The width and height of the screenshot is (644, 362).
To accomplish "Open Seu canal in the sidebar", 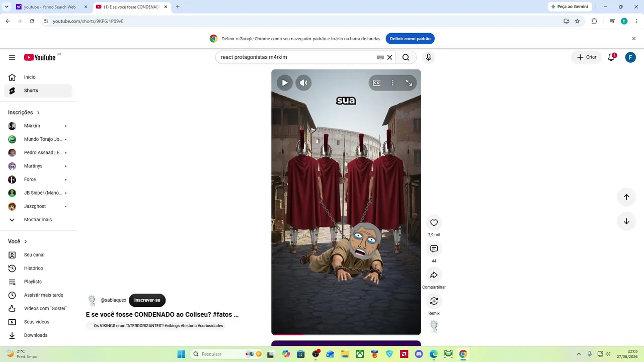I will pos(38,255).
